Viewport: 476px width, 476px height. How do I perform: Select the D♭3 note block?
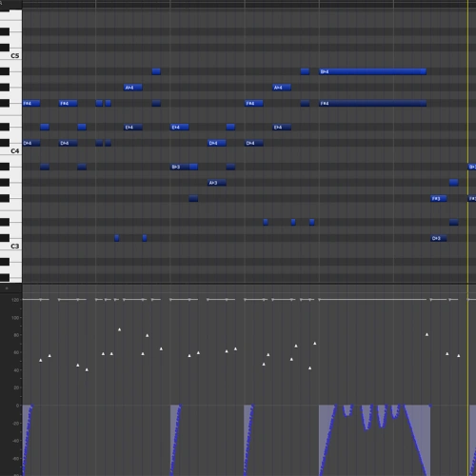click(439, 238)
